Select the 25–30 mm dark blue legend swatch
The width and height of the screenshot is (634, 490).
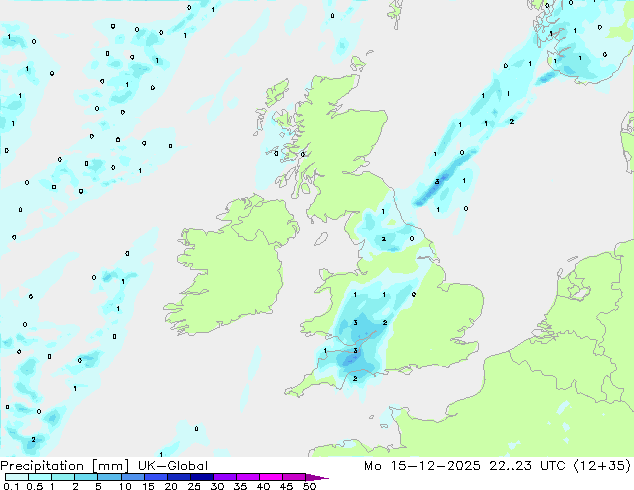pyautogui.click(x=202, y=477)
